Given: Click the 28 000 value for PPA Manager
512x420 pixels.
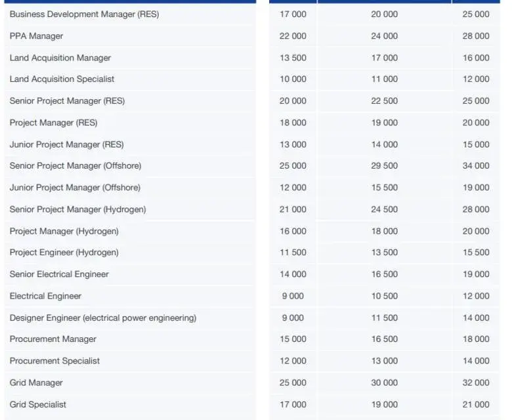Looking at the screenshot, I should 476,36.
